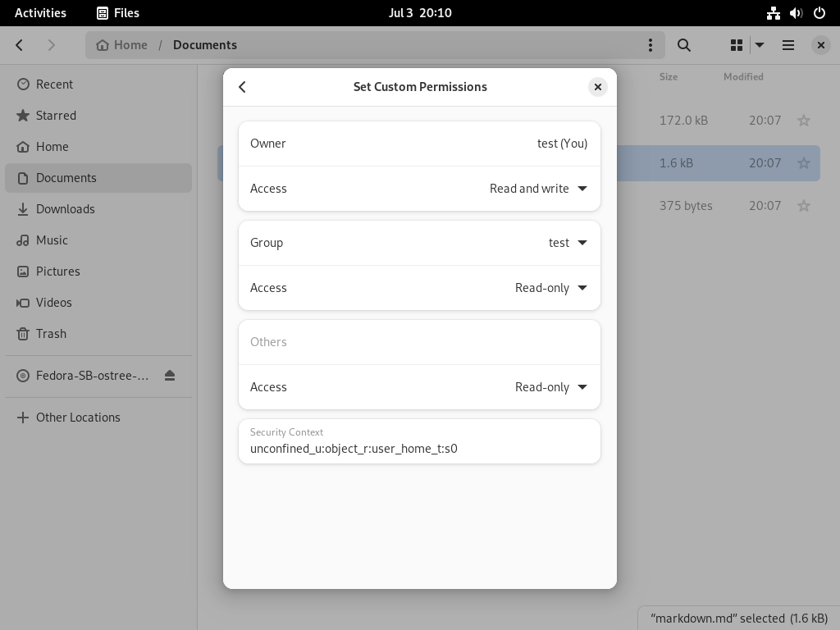Close the Set Custom Permissions dialog
Viewport: 840px width, 630px height.
(x=597, y=87)
